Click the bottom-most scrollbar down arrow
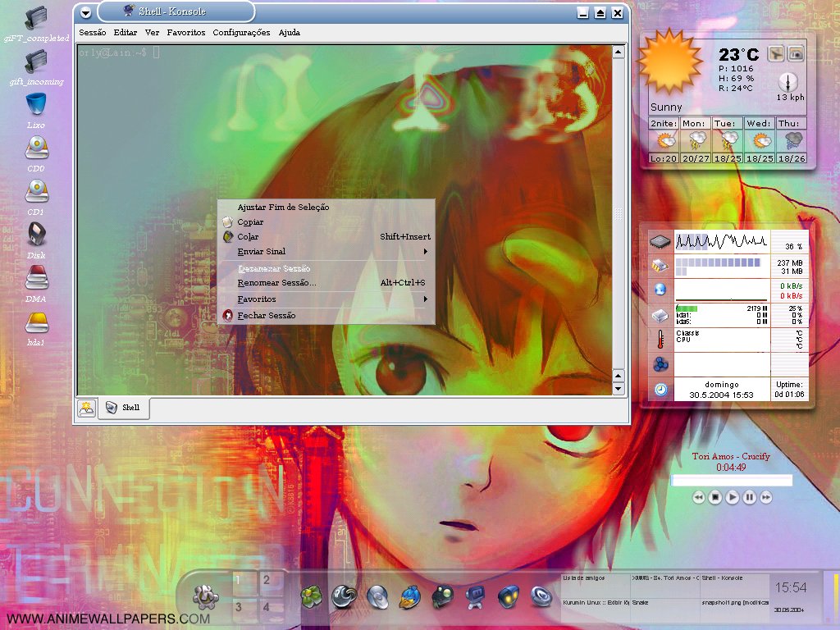Image resolution: width=840 pixels, height=630 pixels. coord(619,389)
